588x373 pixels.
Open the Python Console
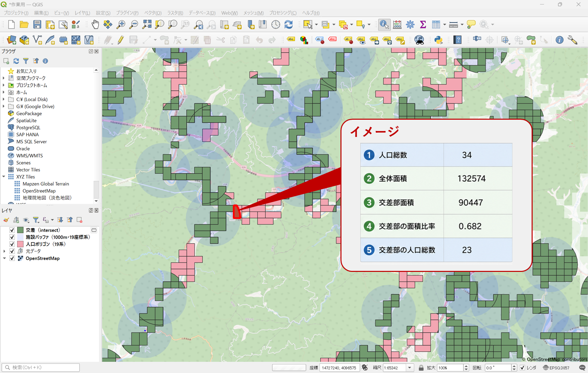[x=438, y=40]
